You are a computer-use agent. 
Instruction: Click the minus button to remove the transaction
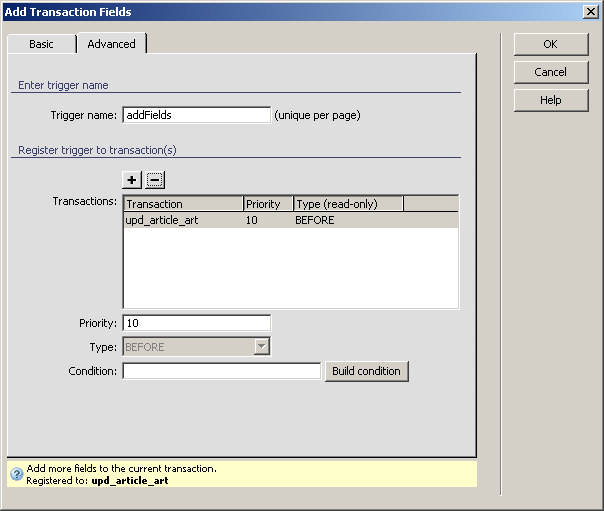click(155, 180)
